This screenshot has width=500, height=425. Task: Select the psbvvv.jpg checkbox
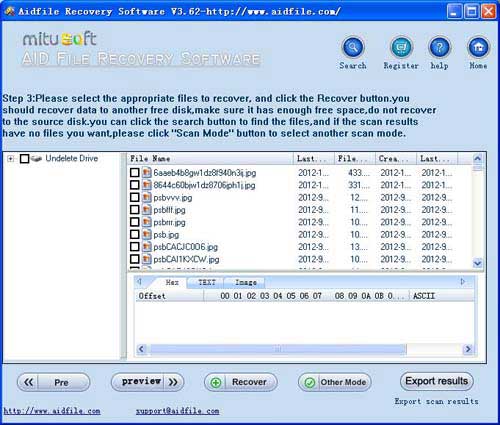tap(135, 197)
